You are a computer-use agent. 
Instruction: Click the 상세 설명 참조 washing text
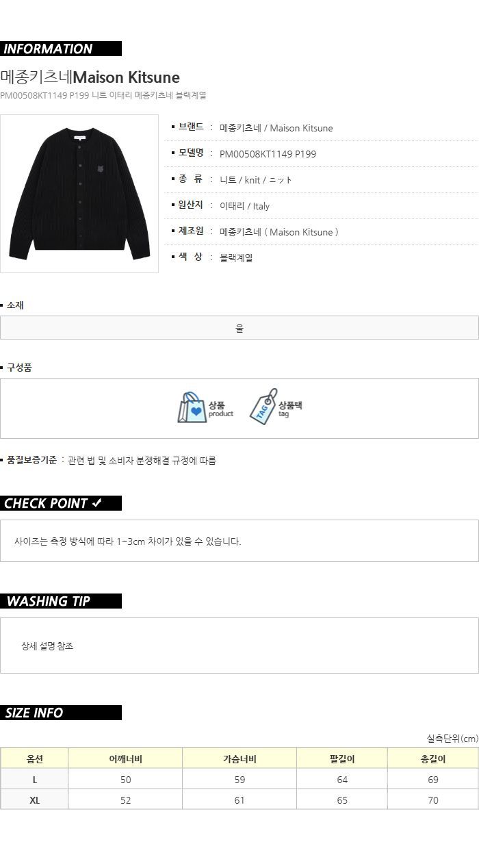pyautogui.click(x=47, y=646)
